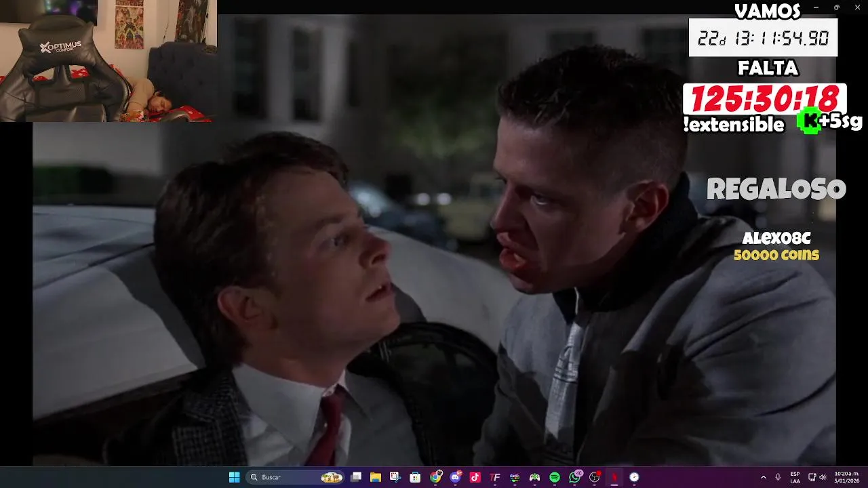Close the video window
The height and width of the screenshot is (488, 868).
coord(856,7)
